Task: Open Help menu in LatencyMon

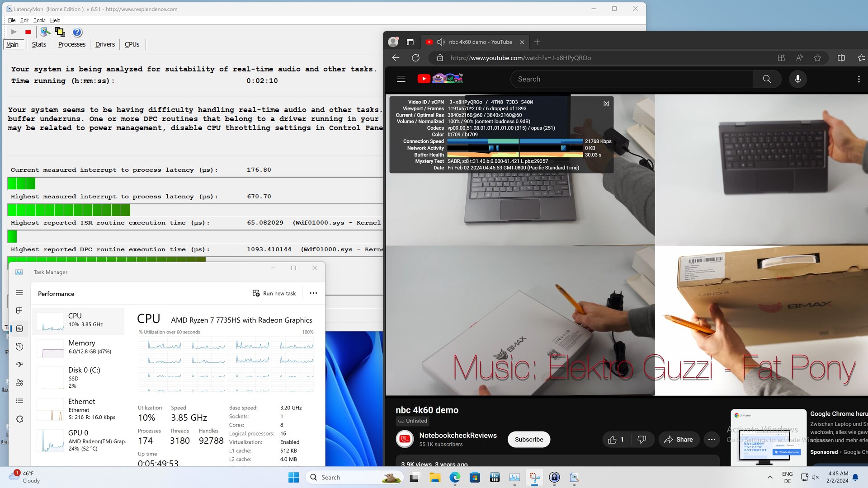Action: click(55, 20)
